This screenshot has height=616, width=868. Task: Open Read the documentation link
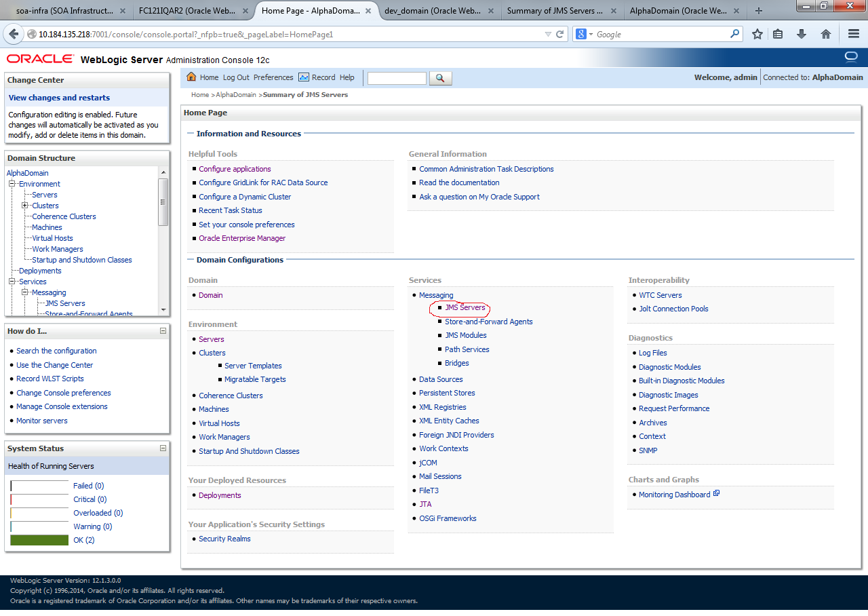pyautogui.click(x=459, y=182)
